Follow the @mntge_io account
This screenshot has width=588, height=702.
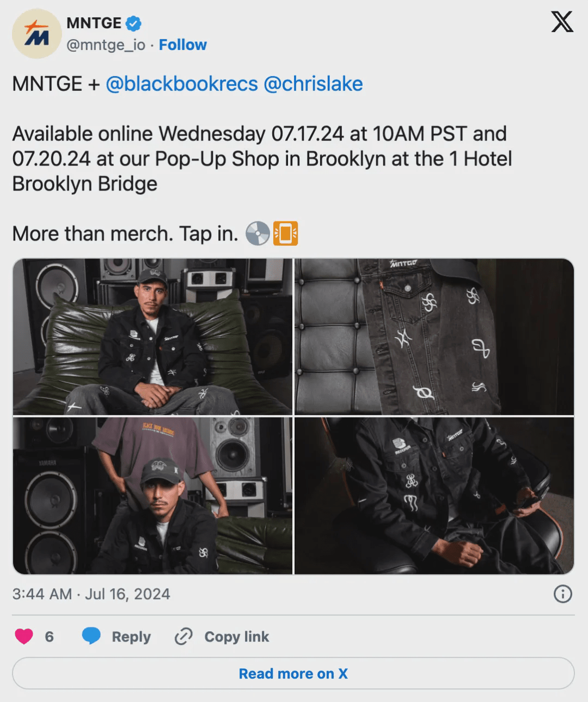pyautogui.click(x=182, y=45)
